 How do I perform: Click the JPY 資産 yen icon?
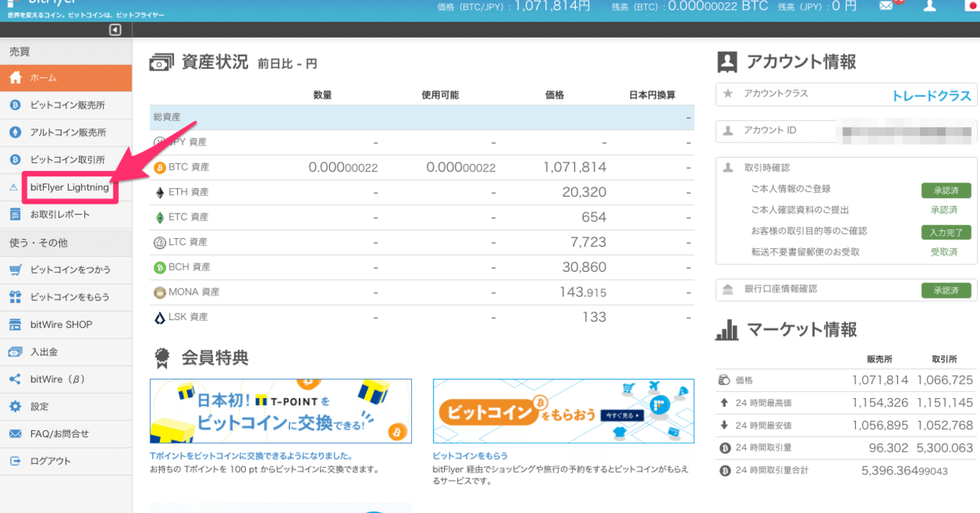(159, 142)
